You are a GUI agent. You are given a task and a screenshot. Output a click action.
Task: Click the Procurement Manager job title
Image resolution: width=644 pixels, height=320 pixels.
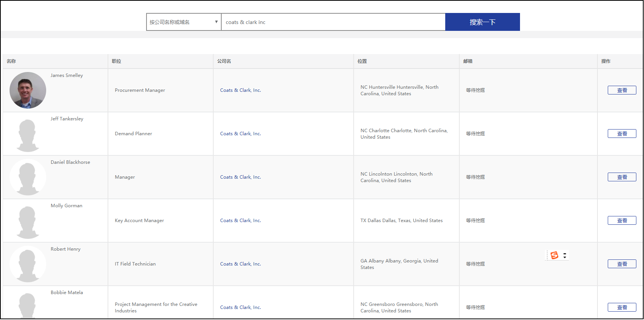[x=140, y=90]
